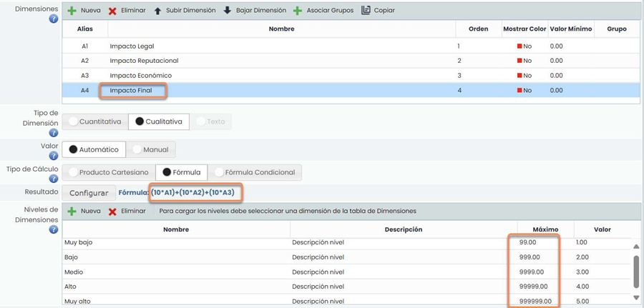Click the Subir Dimensión up arrow

[157, 11]
